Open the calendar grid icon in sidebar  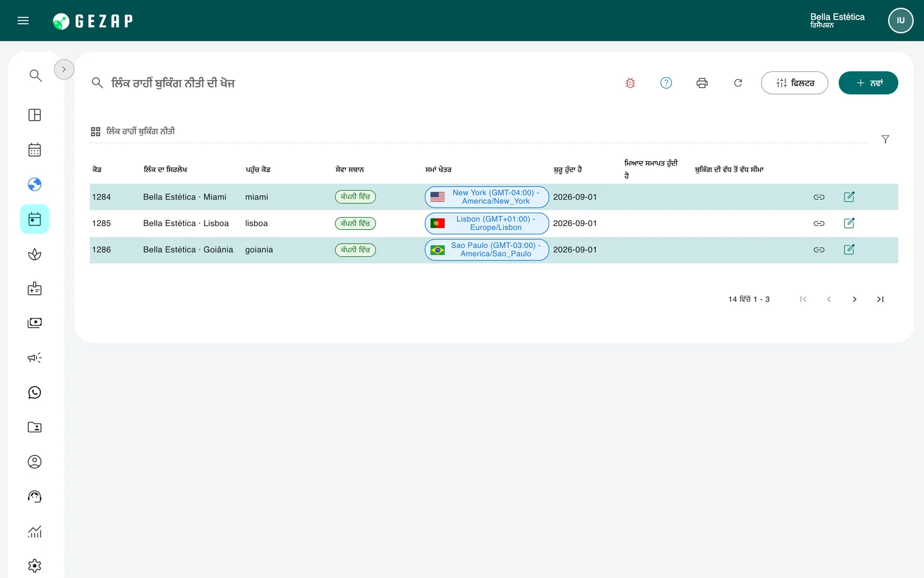tap(35, 150)
